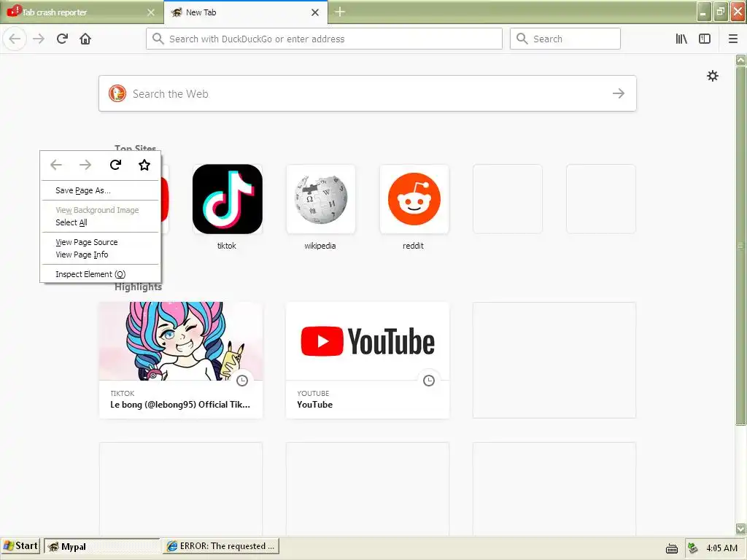Open the Windows Start button
The image size is (747, 560).
tap(20, 546)
